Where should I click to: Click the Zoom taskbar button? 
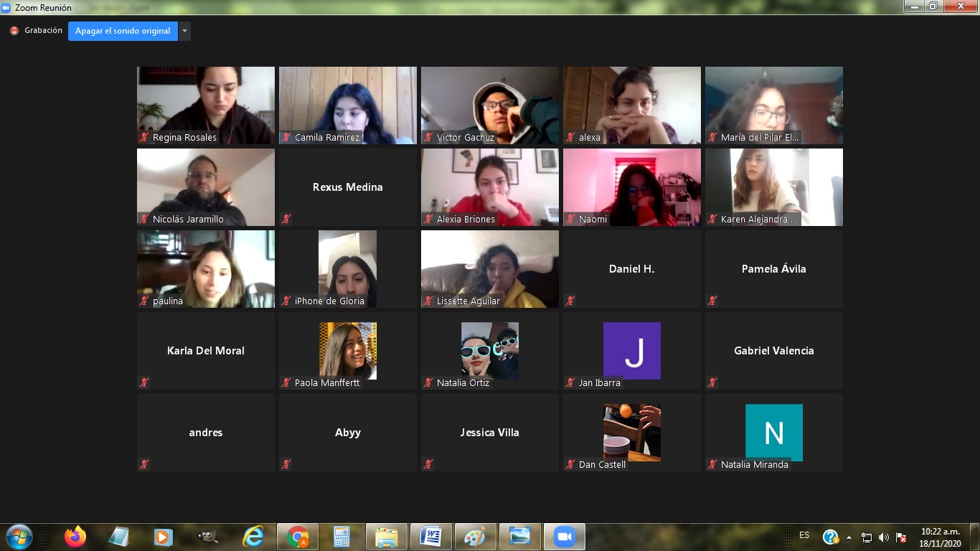[565, 537]
